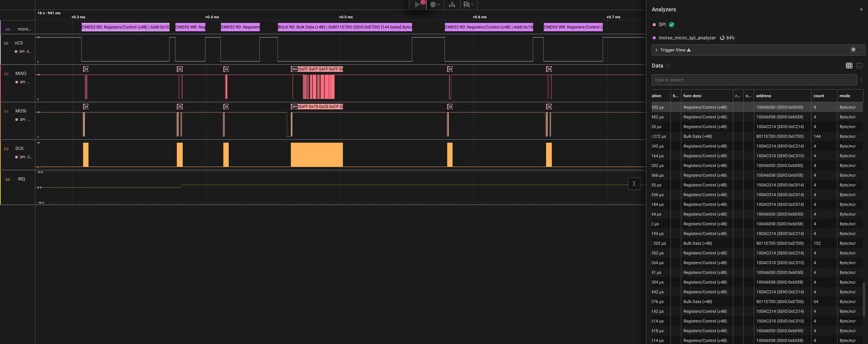This screenshot has width=868, height=344.
Task: Click the 84% progress spinner icon
Action: (x=722, y=38)
